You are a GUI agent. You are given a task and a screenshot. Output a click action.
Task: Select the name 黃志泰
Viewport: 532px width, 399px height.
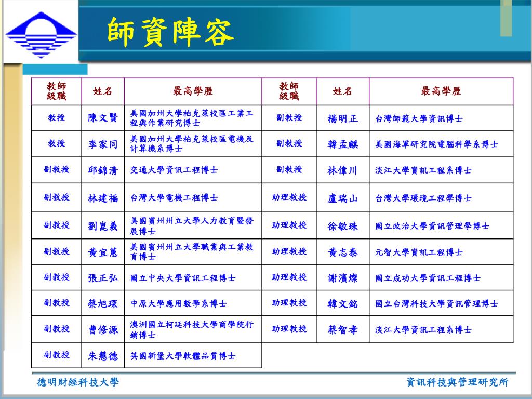pyautogui.click(x=343, y=252)
